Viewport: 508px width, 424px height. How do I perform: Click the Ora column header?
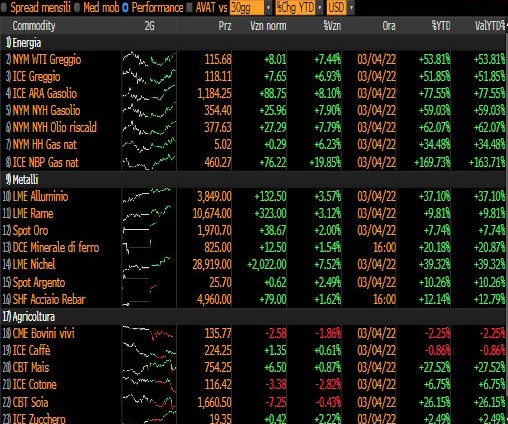[389, 26]
